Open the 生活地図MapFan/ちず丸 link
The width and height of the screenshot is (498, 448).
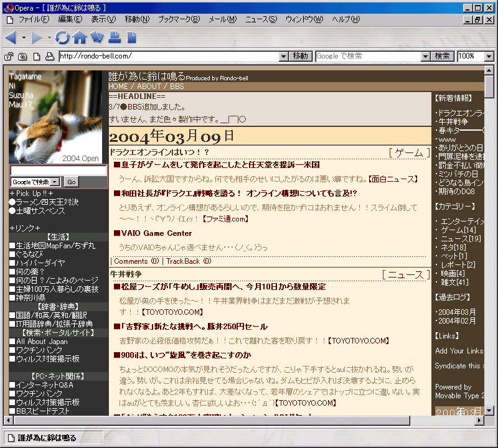(55, 246)
